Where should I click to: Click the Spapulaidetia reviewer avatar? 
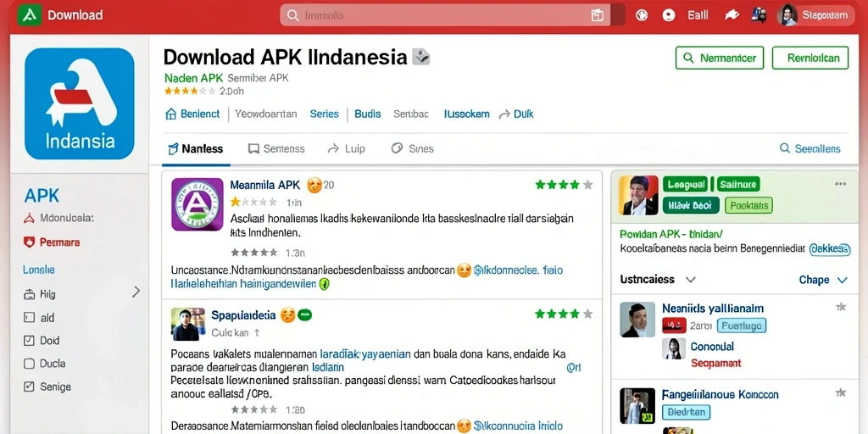(187, 324)
